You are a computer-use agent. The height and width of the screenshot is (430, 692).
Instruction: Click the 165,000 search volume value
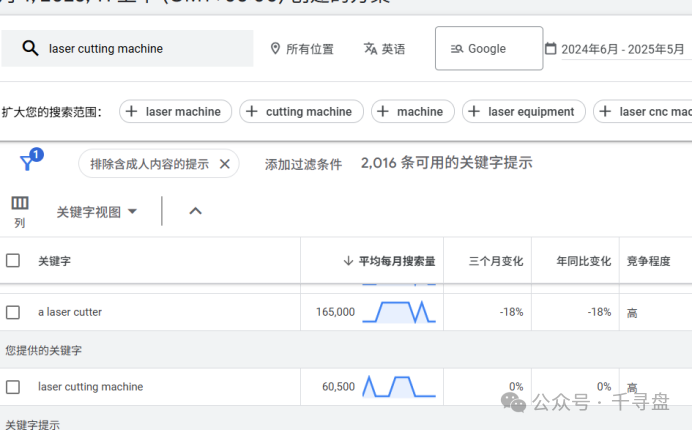(x=335, y=312)
